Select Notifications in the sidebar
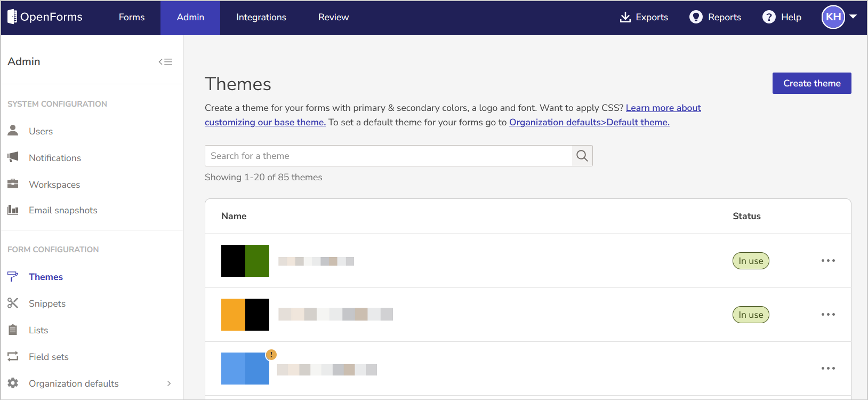The height and width of the screenshot is (400, 868). click(x=55, y=158)
